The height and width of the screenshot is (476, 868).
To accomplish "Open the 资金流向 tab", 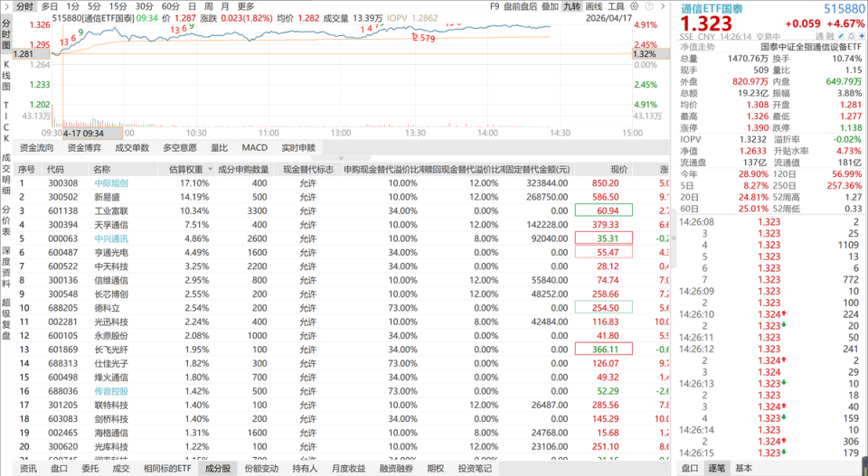I will [36, 147].
